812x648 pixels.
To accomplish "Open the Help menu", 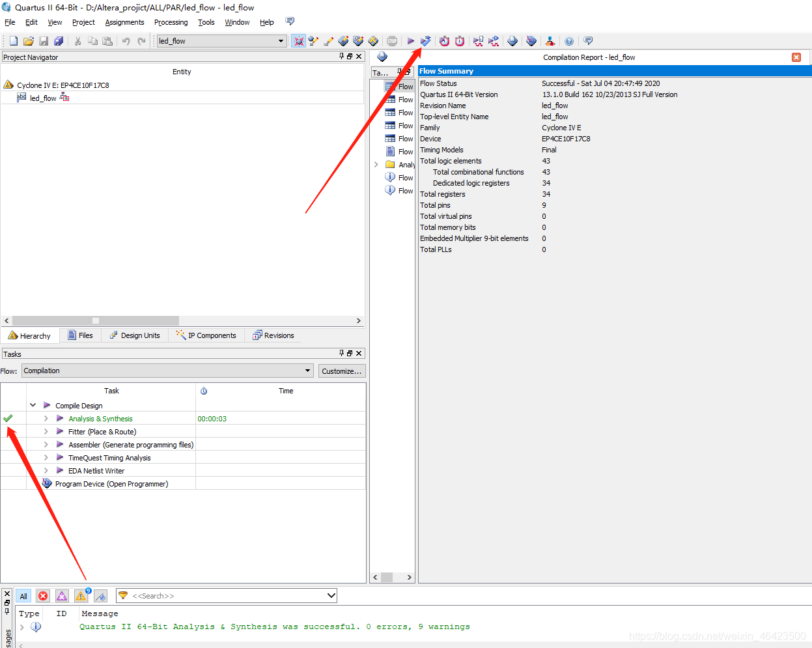I will click(267, 22).
